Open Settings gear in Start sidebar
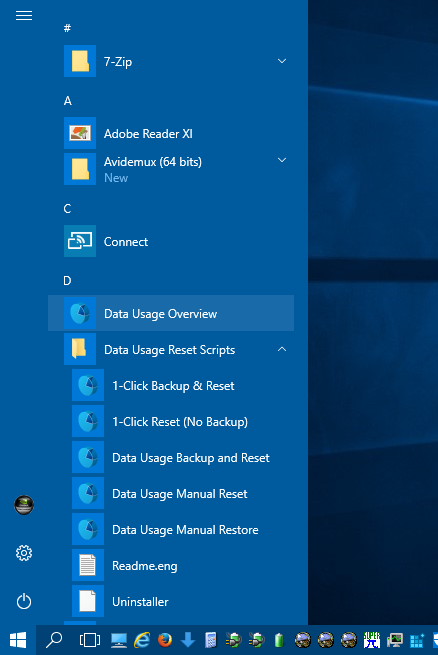Viewport: 438px width, 655px height. (24, 553)
